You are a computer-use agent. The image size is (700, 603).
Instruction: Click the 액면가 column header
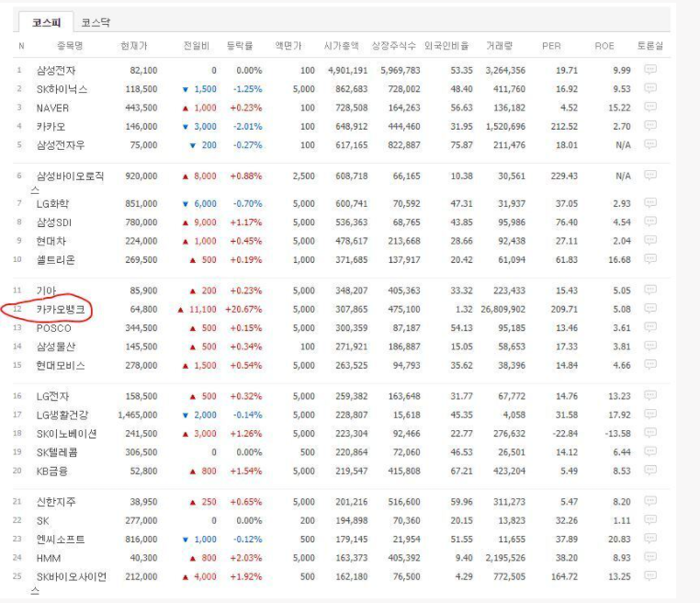288,46
